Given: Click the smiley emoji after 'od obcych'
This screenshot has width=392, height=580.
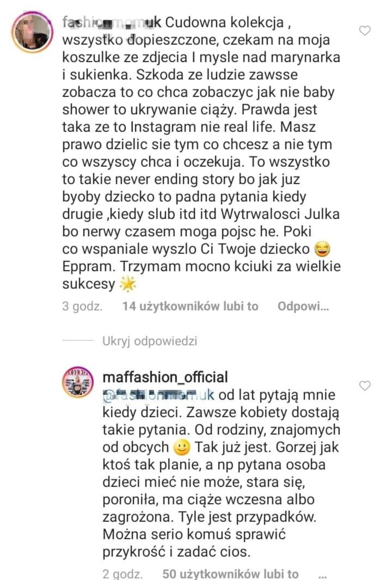Looking at the screenshot, I should coord(182,447).
